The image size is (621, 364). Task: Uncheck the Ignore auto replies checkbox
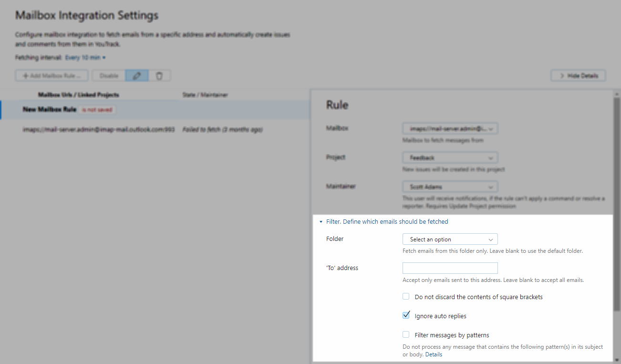pos(406,315)
